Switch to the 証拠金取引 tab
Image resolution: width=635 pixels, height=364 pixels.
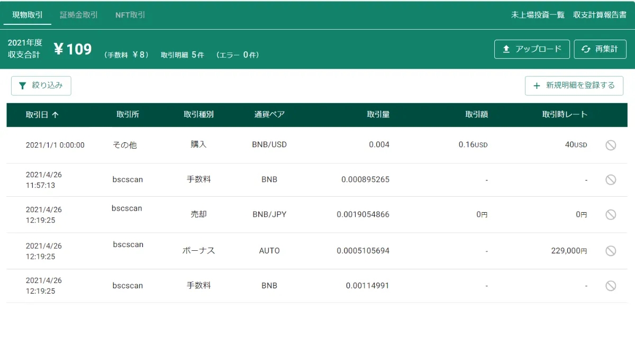coord(79,15)
